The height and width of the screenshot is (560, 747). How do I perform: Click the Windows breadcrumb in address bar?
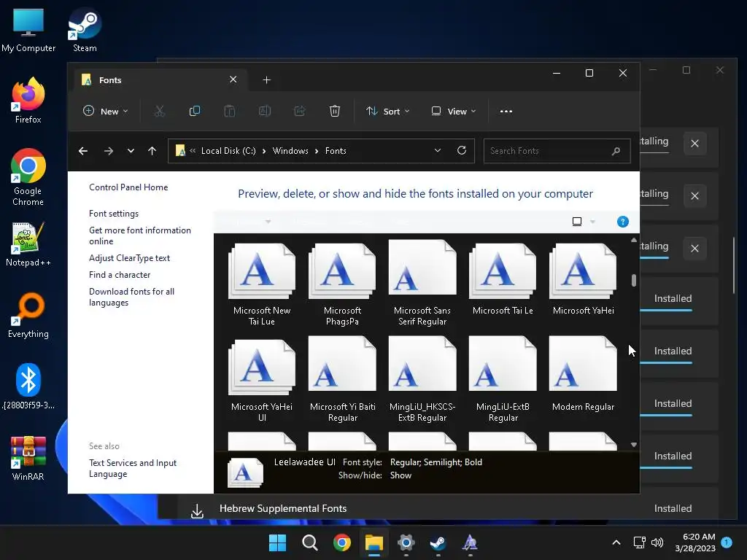pos(290,151)
